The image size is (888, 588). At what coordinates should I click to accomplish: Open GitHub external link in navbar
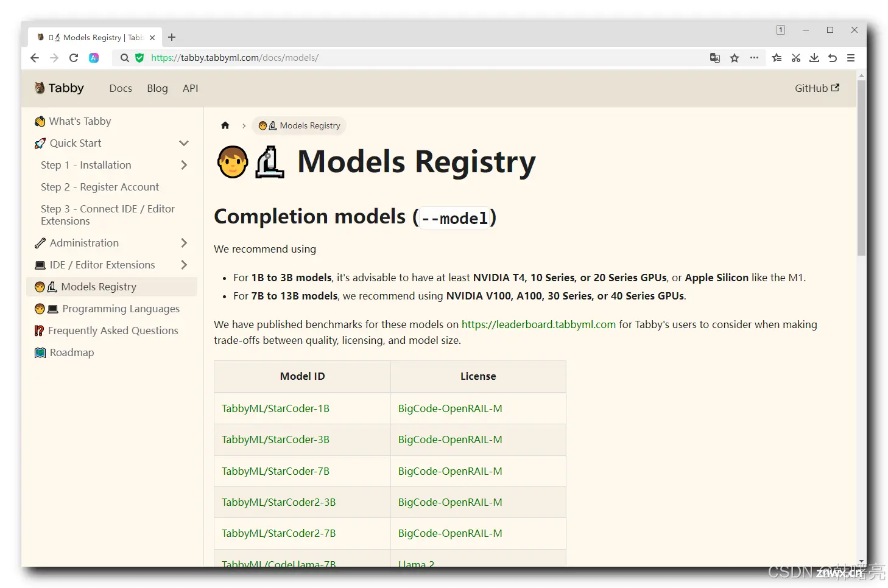(817, 88)
